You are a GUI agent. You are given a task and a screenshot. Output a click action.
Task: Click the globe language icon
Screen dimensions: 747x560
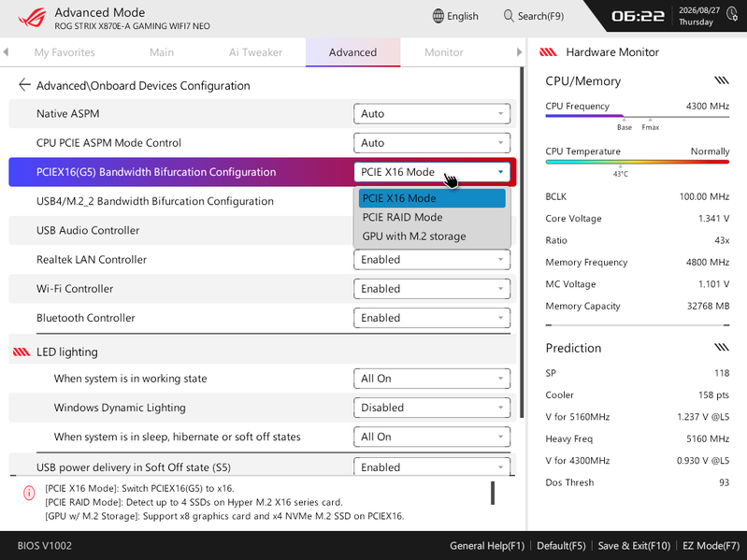[438, 16]
